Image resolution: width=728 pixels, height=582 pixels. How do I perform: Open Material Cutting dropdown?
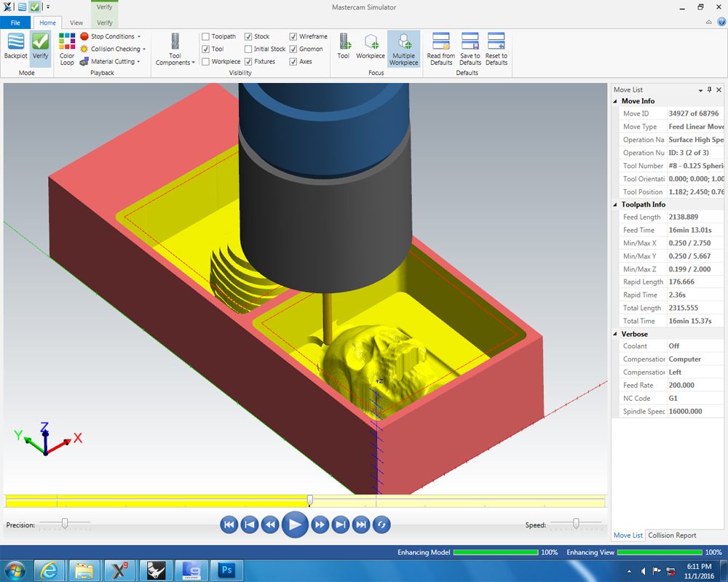[x=110, y=61]
